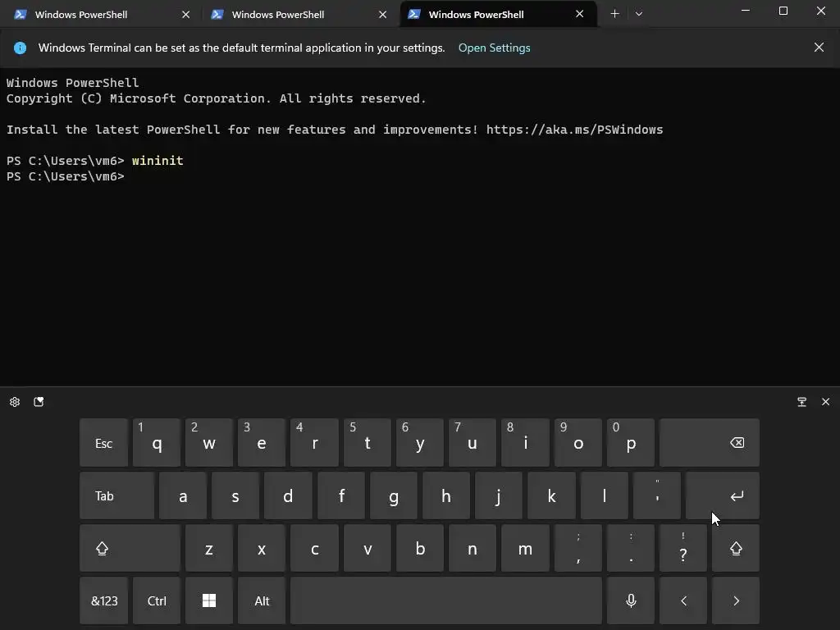
Task: Tap the backspace key
Action: pos(710,442)
